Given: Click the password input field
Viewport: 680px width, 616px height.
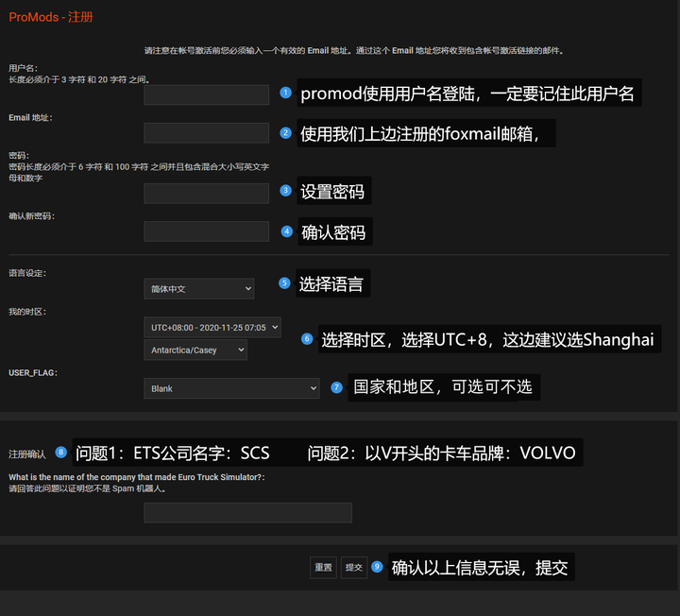Looking at the screenshot, I should (x=206, y=193).
